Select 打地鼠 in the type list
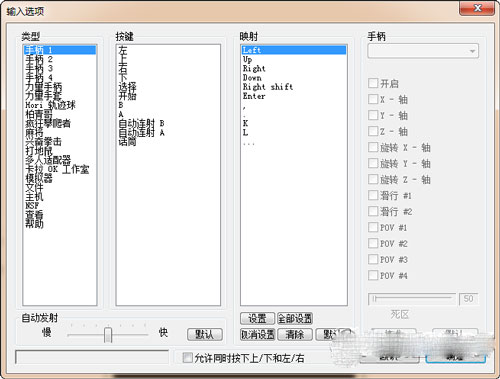This screenshot has height=379, width=500. tap(60, 151)
